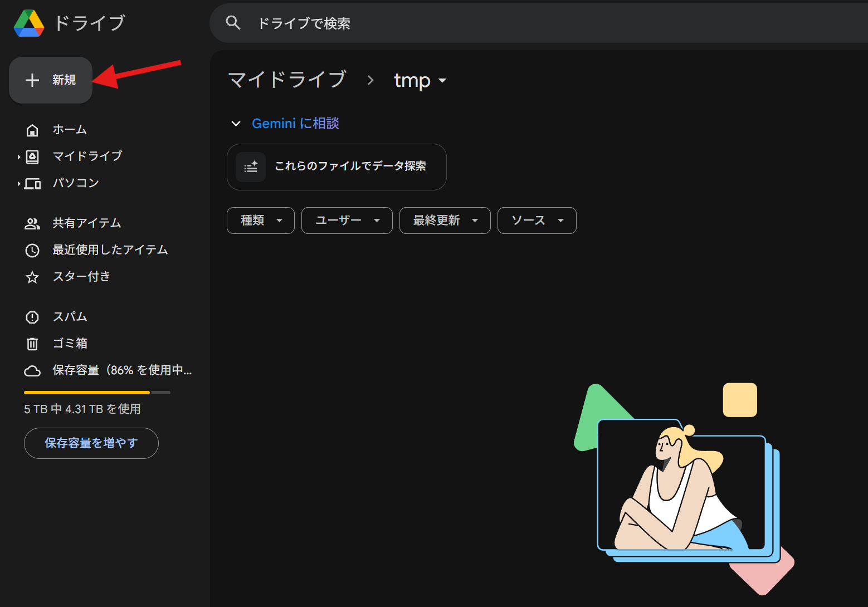Click the 保存容量を増やす button
The image size is (868, 607).
click(91, 443)
